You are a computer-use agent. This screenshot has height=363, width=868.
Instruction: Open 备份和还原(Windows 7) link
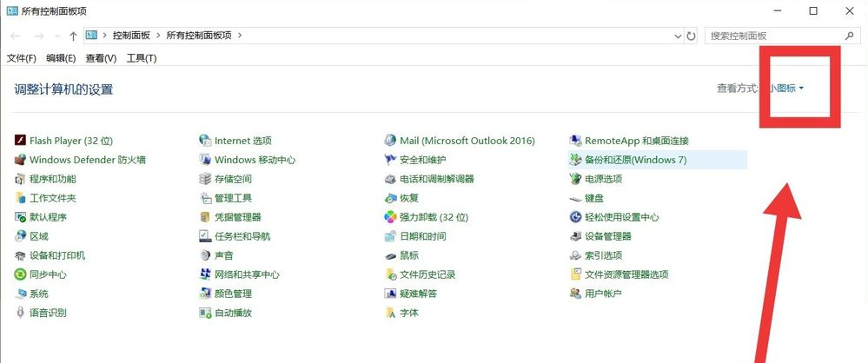coord(635,160)
